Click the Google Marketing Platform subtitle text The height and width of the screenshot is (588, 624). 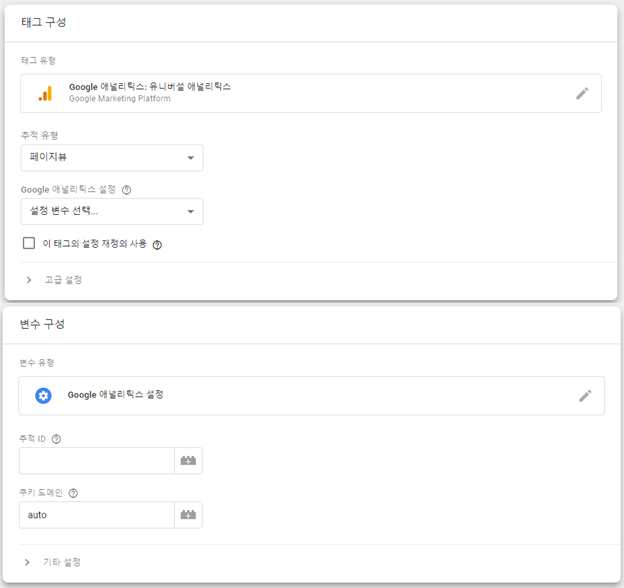pos(120,99)
